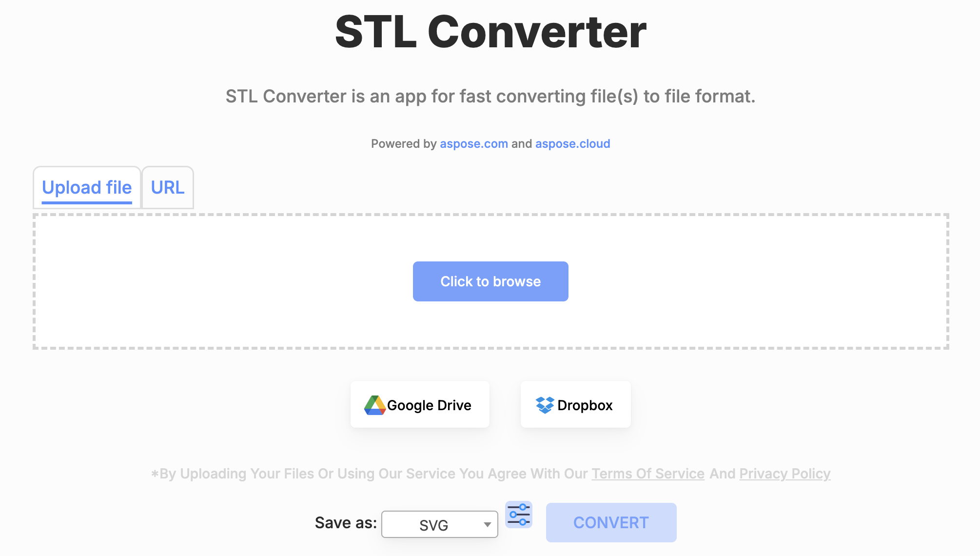The height and width of the screenshot is (556, 980).
Task: Click the Google Drive upload icon
Action: pos(375,404)
